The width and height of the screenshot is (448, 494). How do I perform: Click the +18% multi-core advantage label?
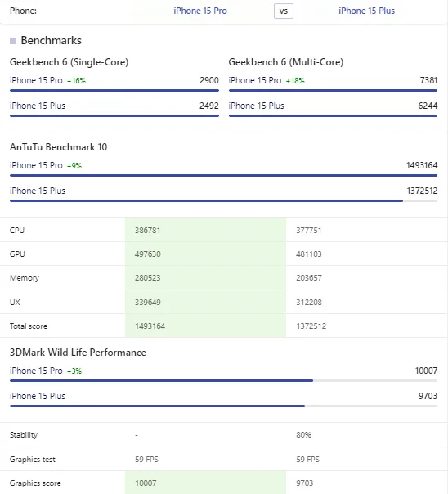(295, 81)
